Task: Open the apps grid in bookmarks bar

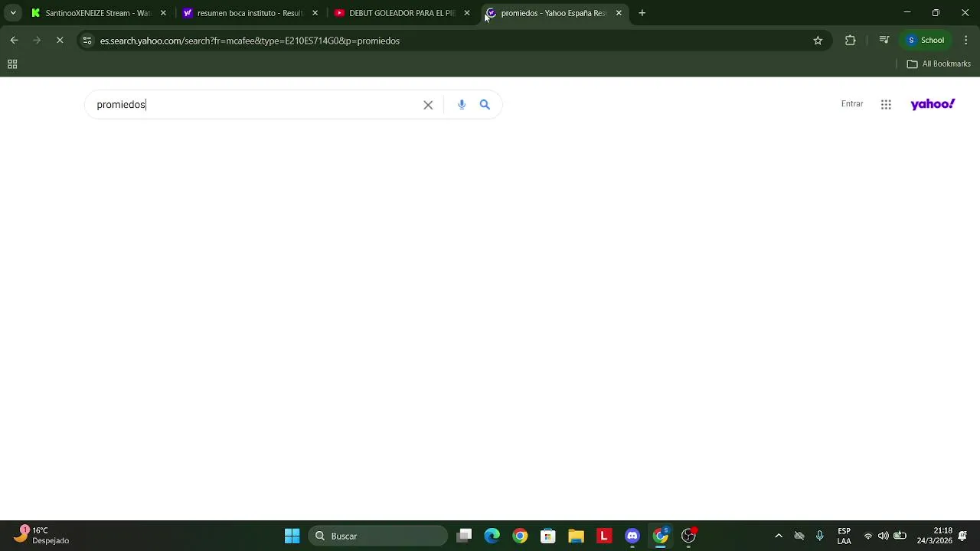Action: click(x=12, y=64)
